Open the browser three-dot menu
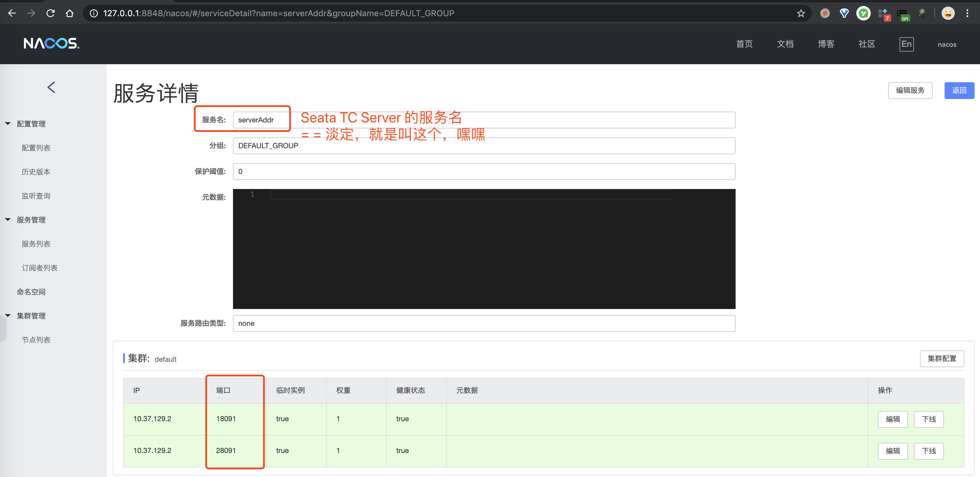 967,13
